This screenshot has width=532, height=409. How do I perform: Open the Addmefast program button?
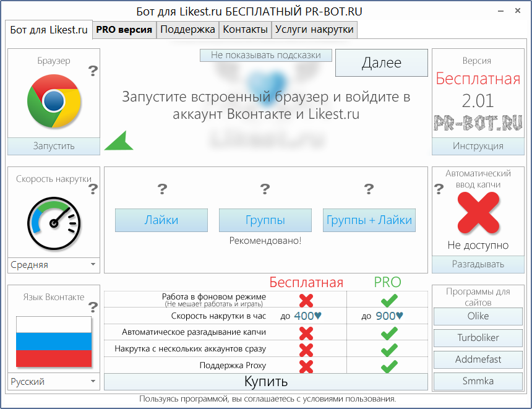(478, 359)
